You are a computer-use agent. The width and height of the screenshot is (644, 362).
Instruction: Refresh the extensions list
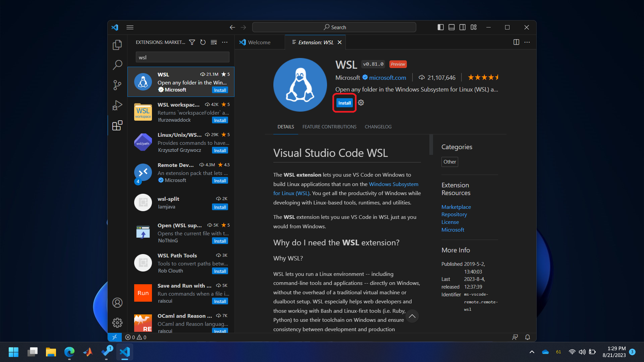[203, 42]
